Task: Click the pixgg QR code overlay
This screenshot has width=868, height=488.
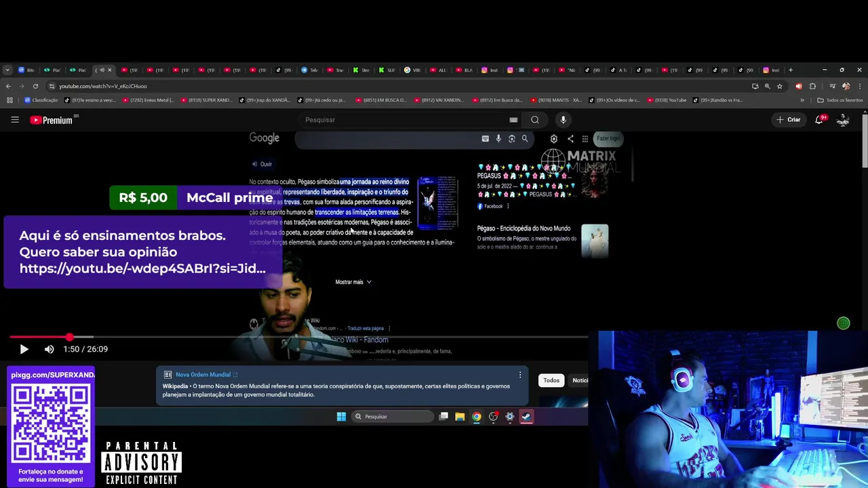Action: pyautogui.click(x=51, y=424)
